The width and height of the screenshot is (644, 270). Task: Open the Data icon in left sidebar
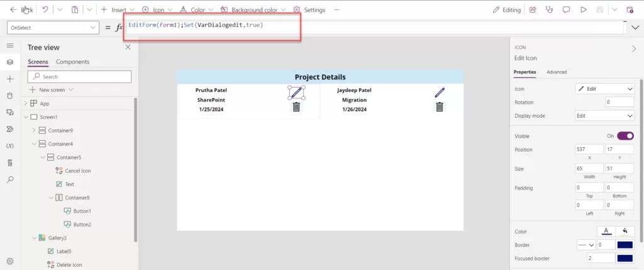click(9, 96)
